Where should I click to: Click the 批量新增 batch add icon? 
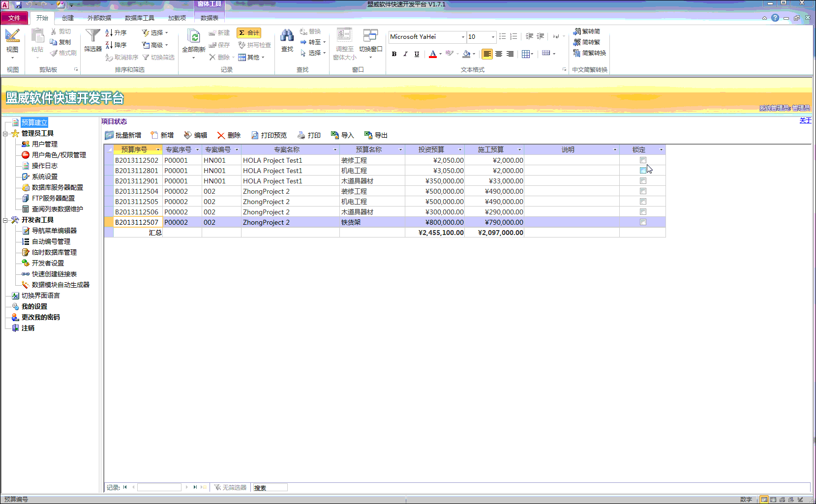(x=109, y=135)
